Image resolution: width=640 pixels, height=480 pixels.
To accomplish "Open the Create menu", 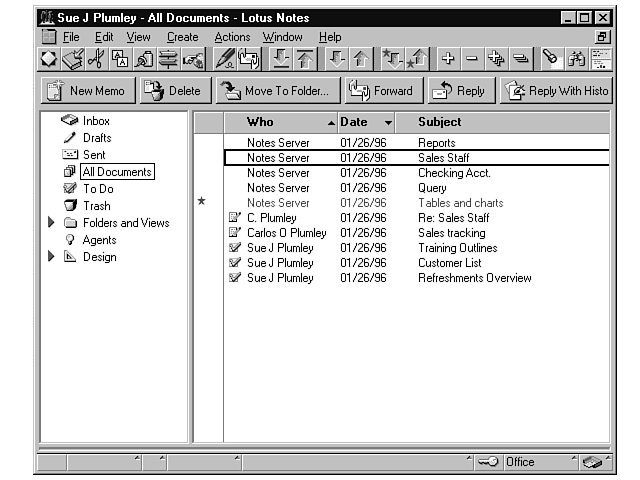I will (182, 37).
